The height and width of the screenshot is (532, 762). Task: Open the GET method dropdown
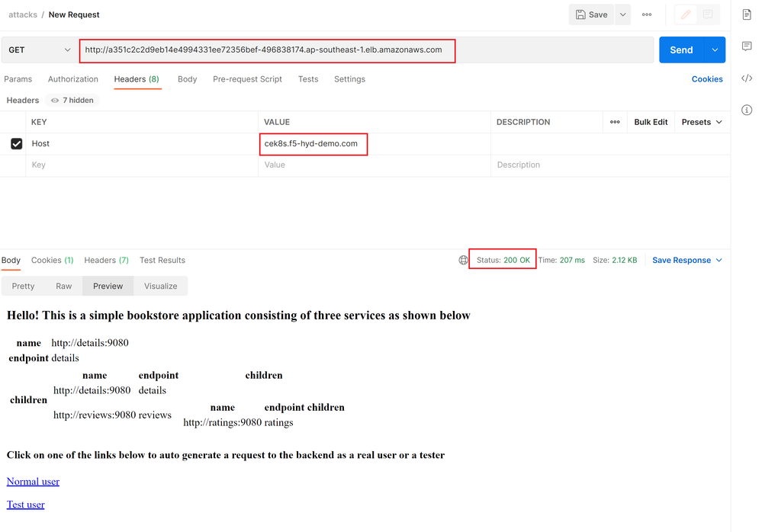38,50
